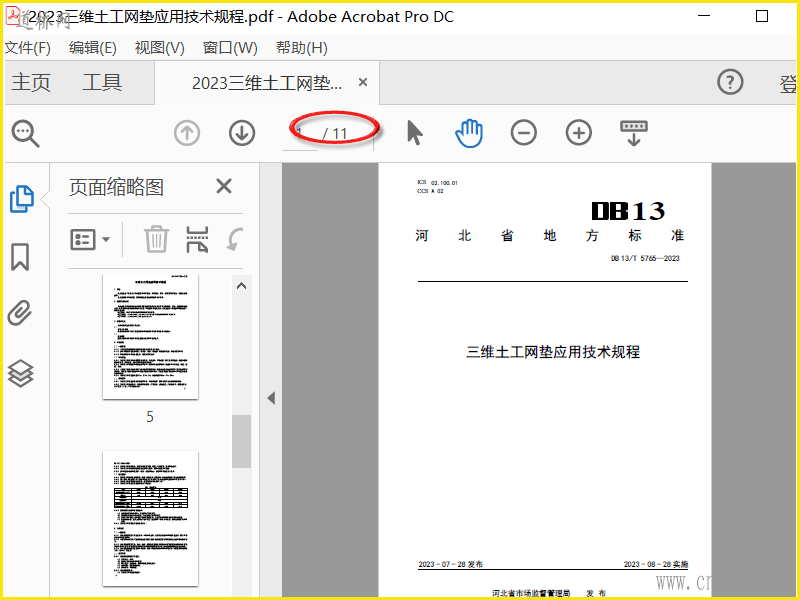Open thumbnail options dropdown menu

(x=90, y=239)
